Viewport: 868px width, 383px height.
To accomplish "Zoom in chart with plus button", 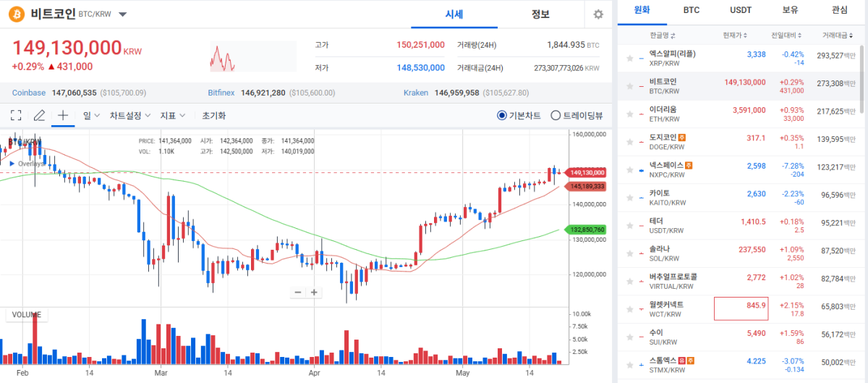I will pyautogui.click(x=315, y=292).
